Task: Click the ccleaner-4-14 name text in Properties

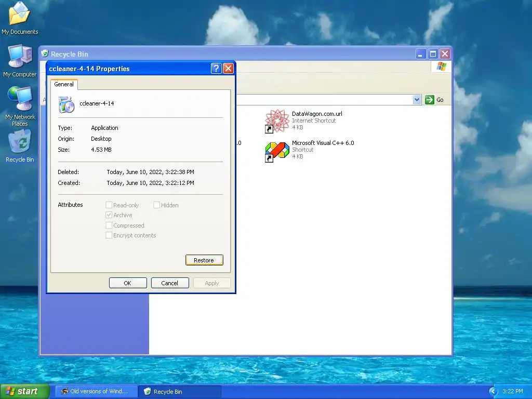Action: (x=97, y=103)
